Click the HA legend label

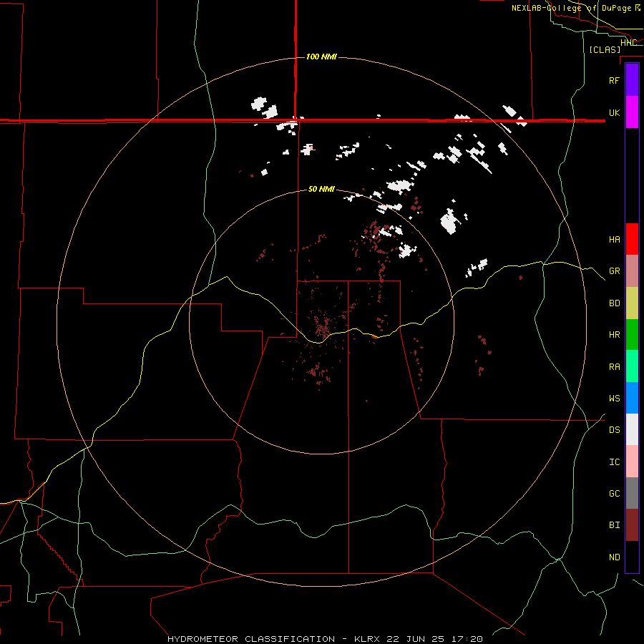pyautogui.click(x=614, y=240)
